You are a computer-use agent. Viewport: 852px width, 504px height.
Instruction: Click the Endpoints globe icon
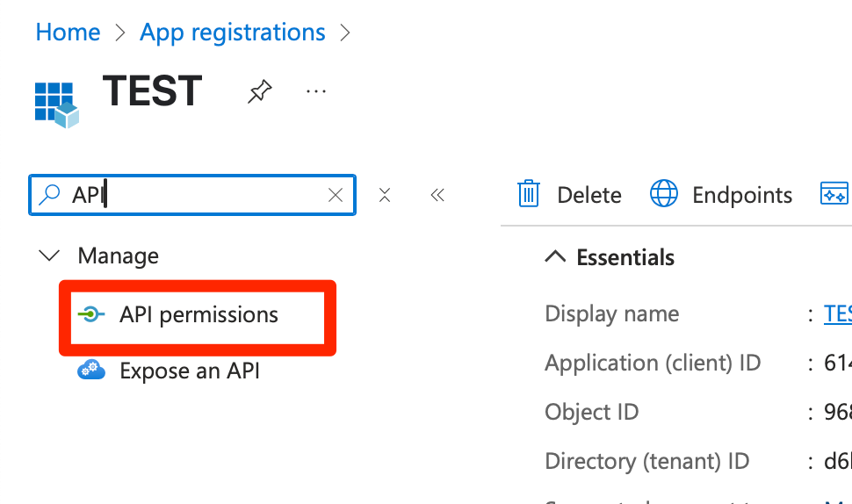click(x=664, y=194)
